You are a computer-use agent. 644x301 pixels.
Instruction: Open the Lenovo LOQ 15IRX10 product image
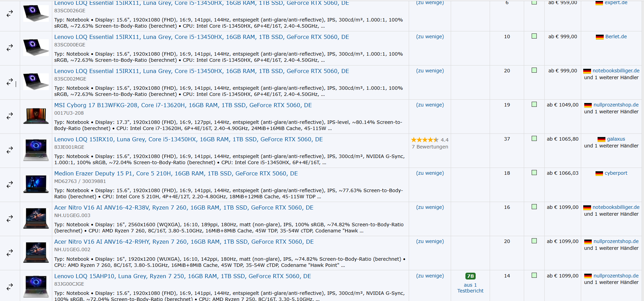(36, 150)
